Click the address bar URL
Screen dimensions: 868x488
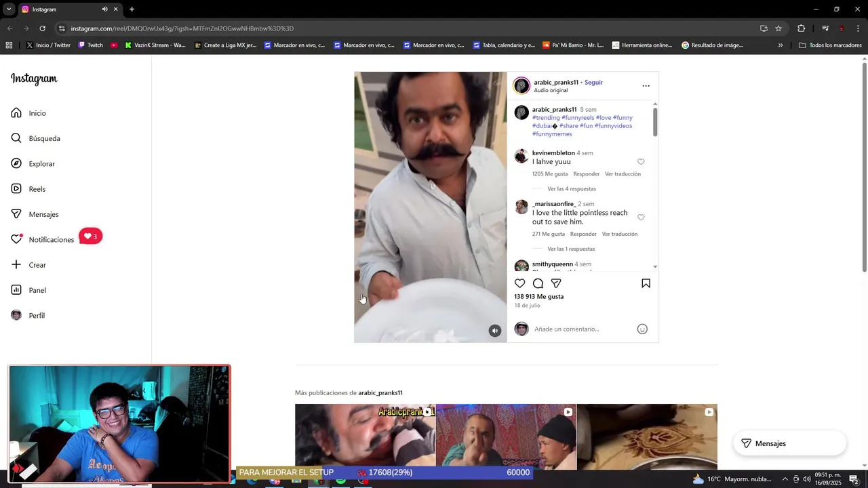click(182, 28)
